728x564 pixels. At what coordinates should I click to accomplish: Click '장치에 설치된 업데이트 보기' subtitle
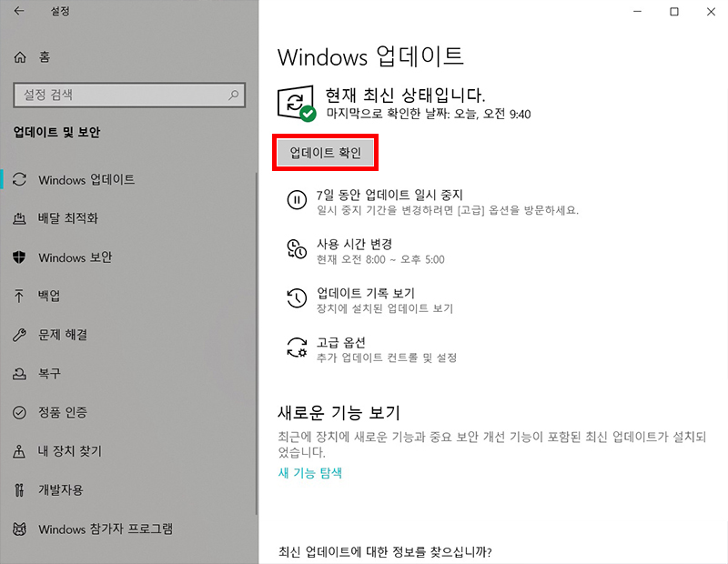[385, 308]
